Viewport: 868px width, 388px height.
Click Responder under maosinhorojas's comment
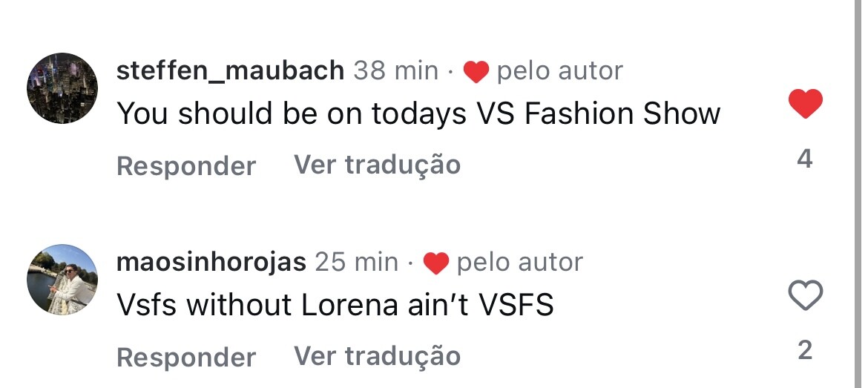pyautogui.click(x=186, y=357)
